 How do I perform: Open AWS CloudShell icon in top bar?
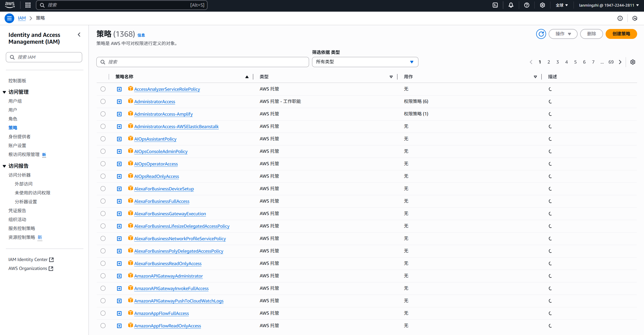coord(495,5)
